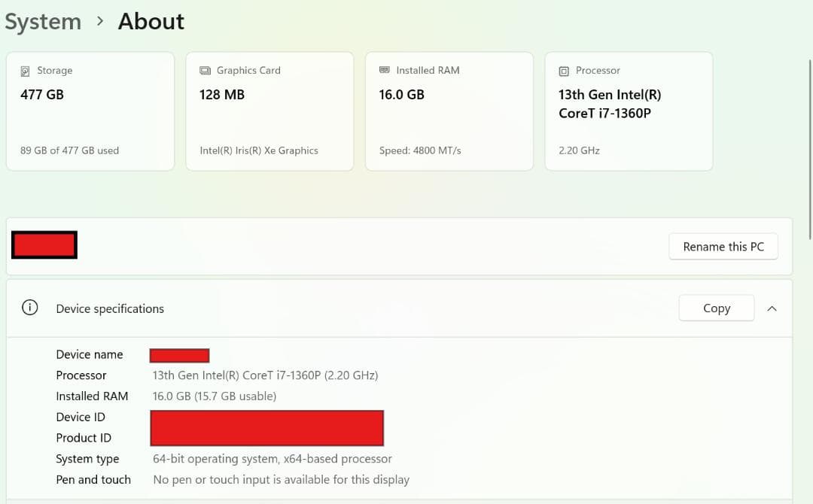Viewport: 813px width, 504px height.
Task: Click the Processor chip icon
Action: pos(564,71)
